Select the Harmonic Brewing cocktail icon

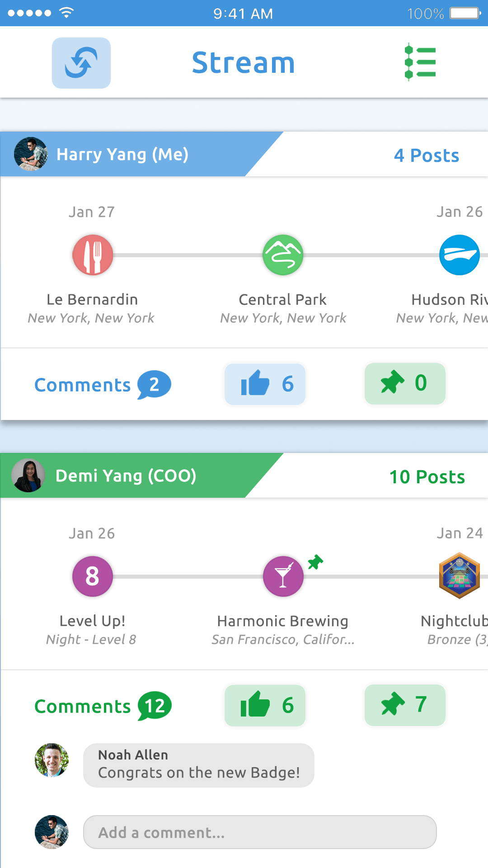tap(283, 576)
